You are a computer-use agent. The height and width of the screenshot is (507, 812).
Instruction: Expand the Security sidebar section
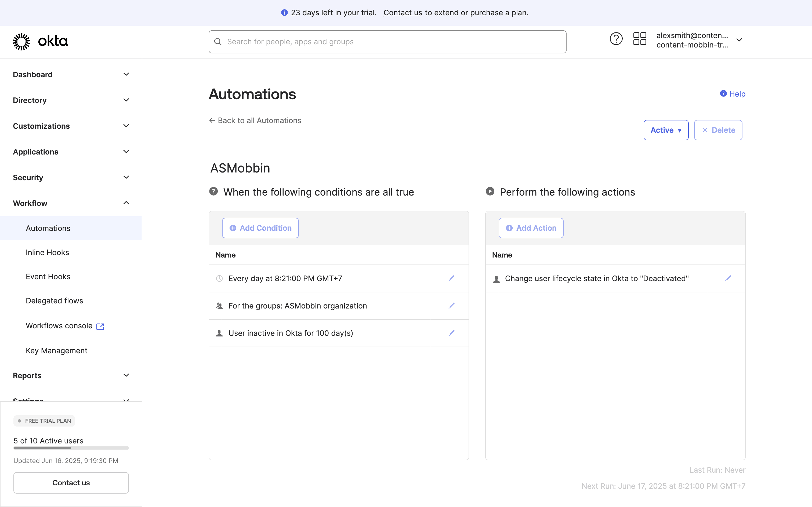click(x=126, y=177)
